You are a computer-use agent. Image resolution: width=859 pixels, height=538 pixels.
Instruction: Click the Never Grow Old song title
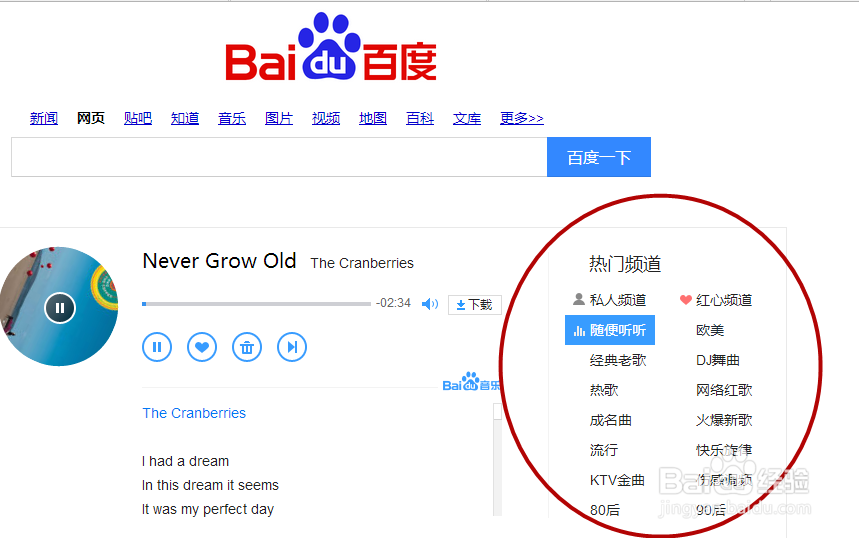219,261
